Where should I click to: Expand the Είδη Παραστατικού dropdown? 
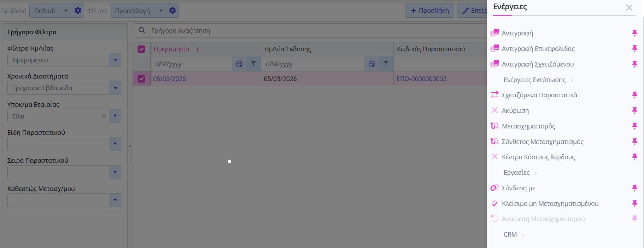115,144
